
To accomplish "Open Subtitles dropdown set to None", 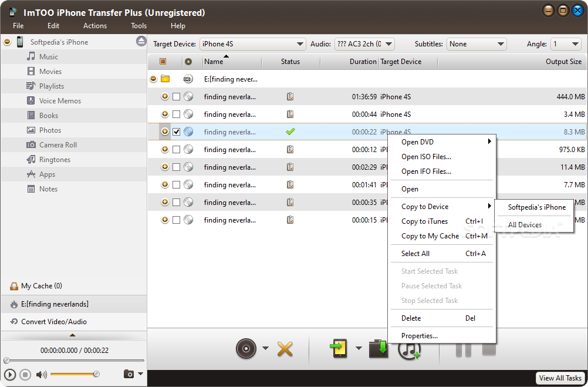I will (477, 44).
